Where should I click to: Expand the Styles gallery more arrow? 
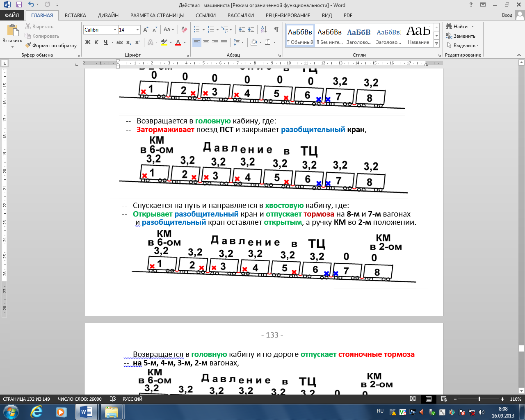[x=437, y=43]
